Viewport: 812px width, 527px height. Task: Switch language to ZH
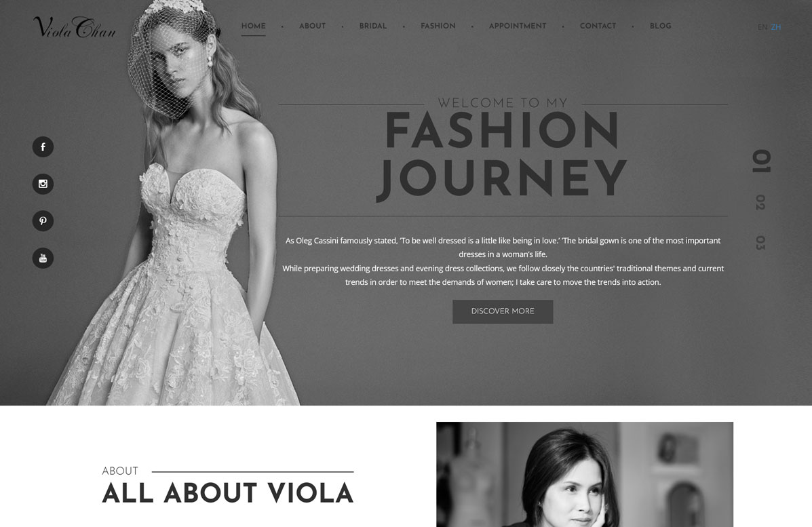(x=776, y=27)
